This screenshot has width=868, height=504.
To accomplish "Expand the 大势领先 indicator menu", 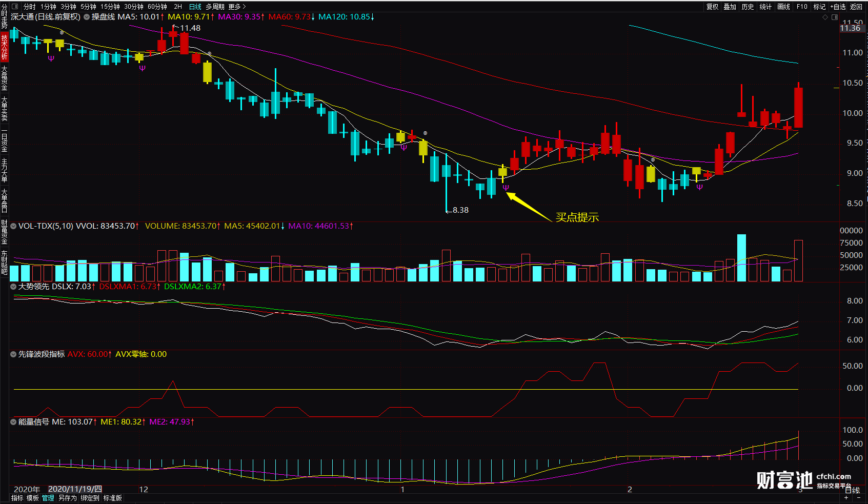I will pyautogui.click(x=13, y=287).
